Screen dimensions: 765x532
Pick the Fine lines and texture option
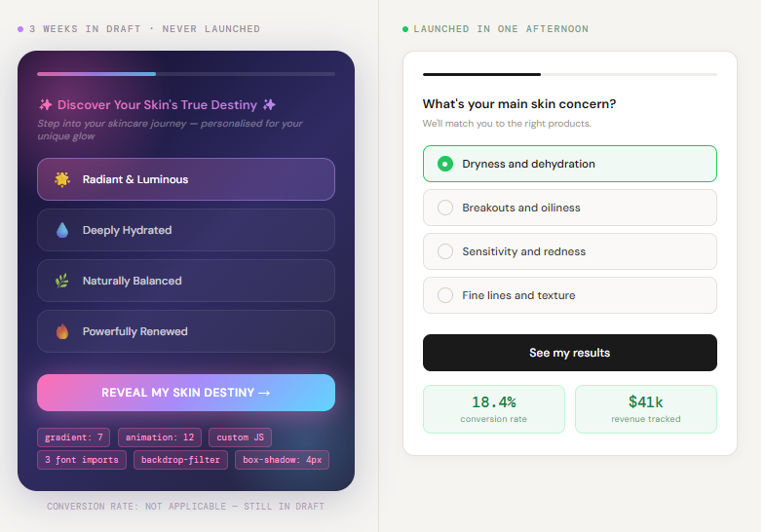pyautogui.click(x=445, y=295)
